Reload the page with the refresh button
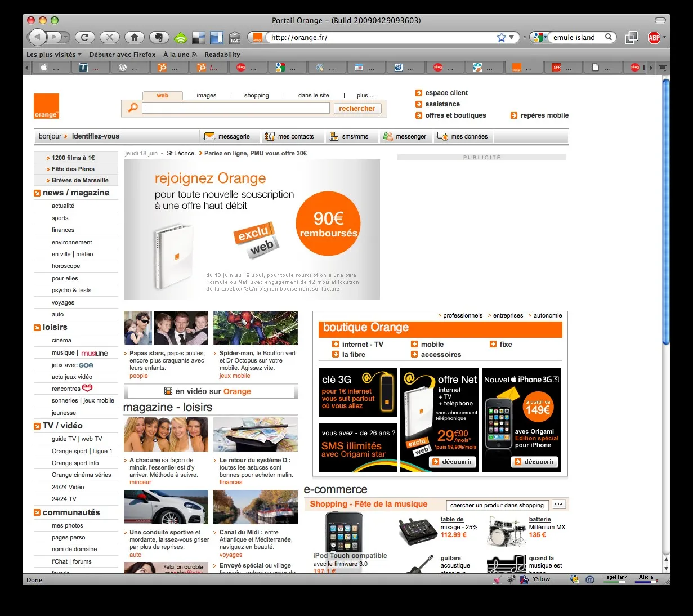Image resolution: width=693 pixels, height=616 pixels. [84, 37]
